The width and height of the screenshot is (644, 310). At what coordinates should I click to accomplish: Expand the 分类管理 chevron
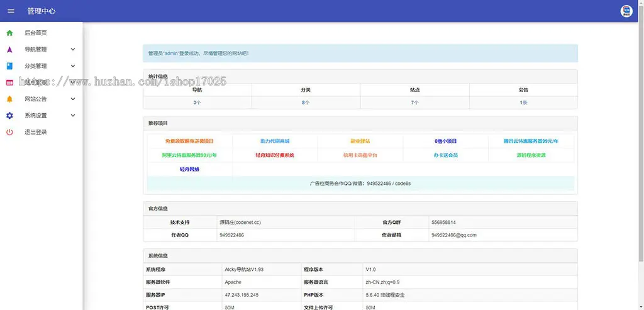point(73,66)
